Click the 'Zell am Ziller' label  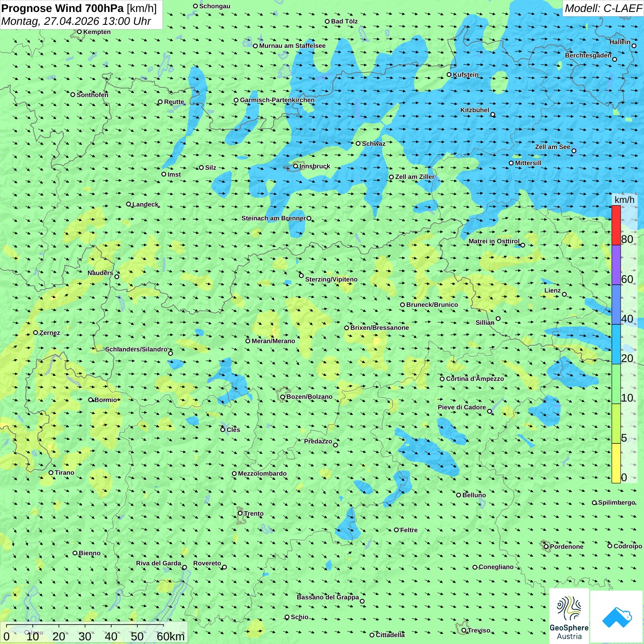415,177
